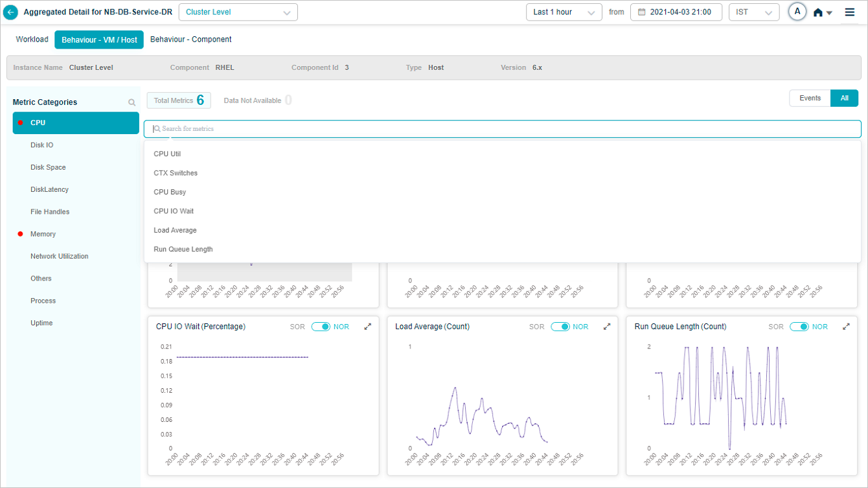Switch to the Workload tab
Viewport: 868px width, 488px height.
[32, 40]
